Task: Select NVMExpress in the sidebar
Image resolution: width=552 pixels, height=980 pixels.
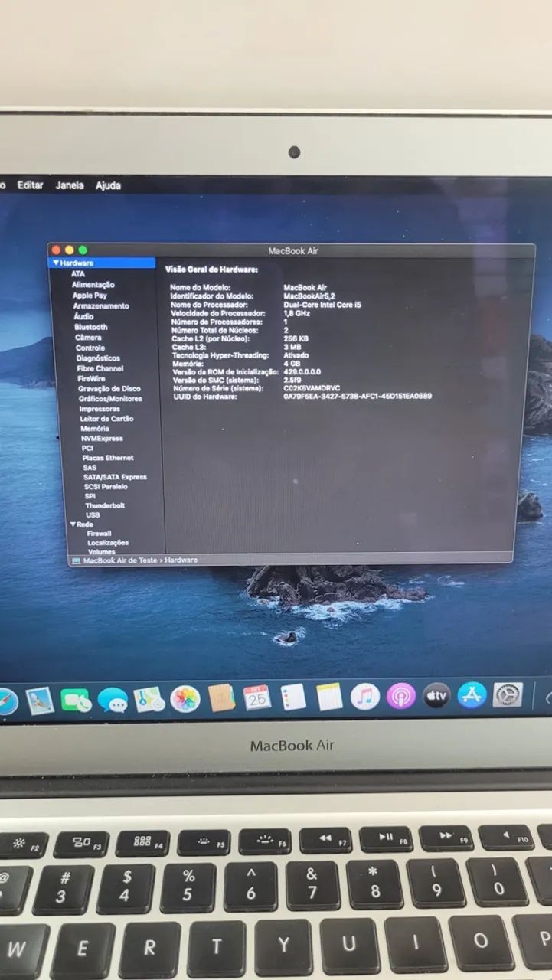Action: coord(103,439)
